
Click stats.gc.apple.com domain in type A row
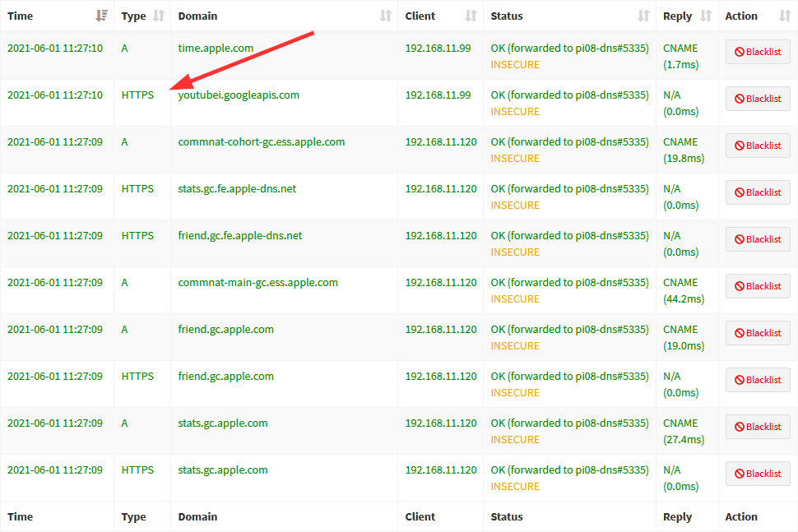[x=223, y=423]
